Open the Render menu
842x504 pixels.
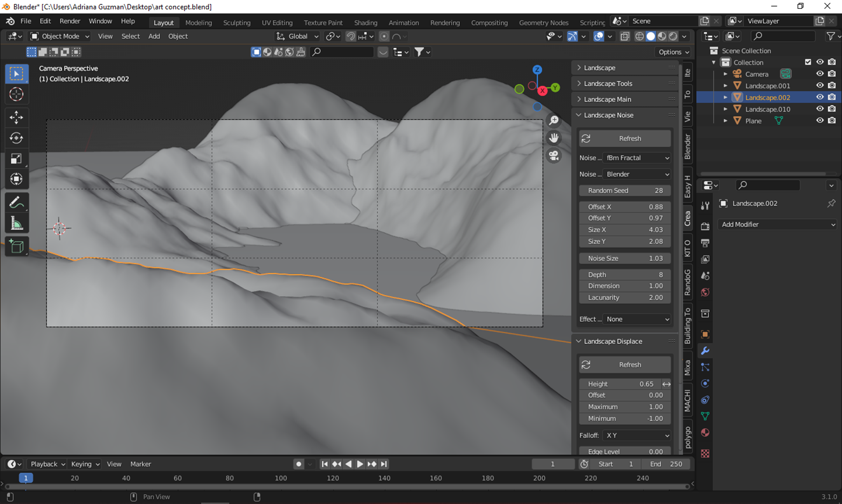click(x=70, y=22)
